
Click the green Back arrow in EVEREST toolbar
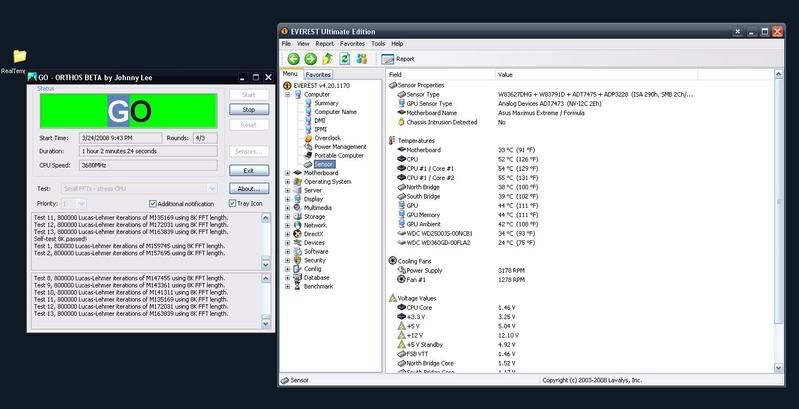click(293, 58)
